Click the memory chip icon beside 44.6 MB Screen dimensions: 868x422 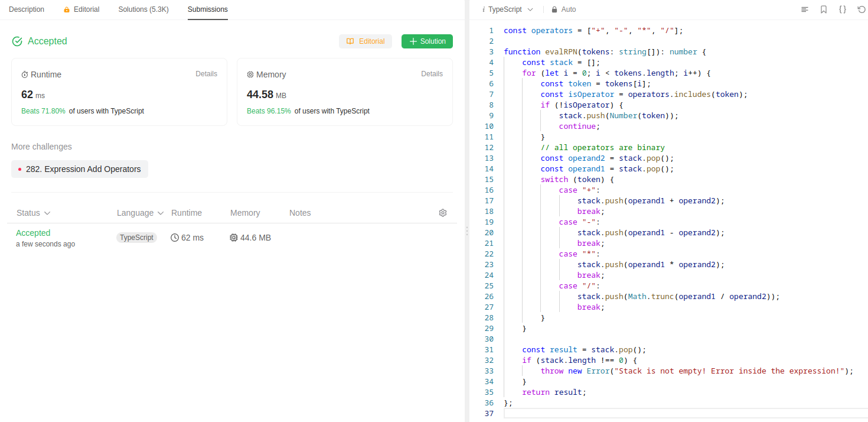click(x=234, y=238)
